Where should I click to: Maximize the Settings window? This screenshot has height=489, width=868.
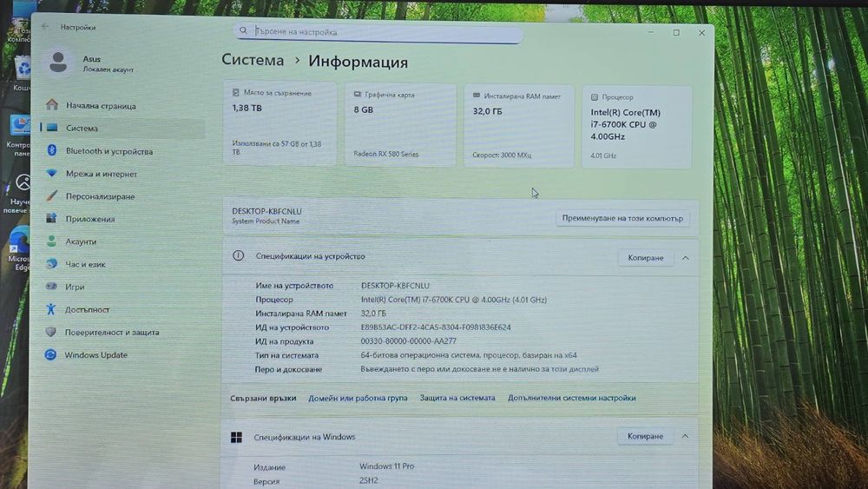coord(676,33)
